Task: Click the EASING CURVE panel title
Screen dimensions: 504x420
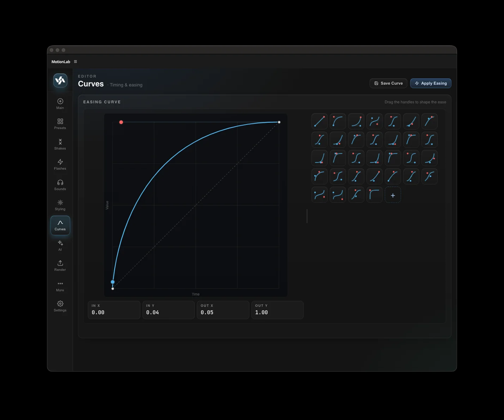Action: [102, 102]
